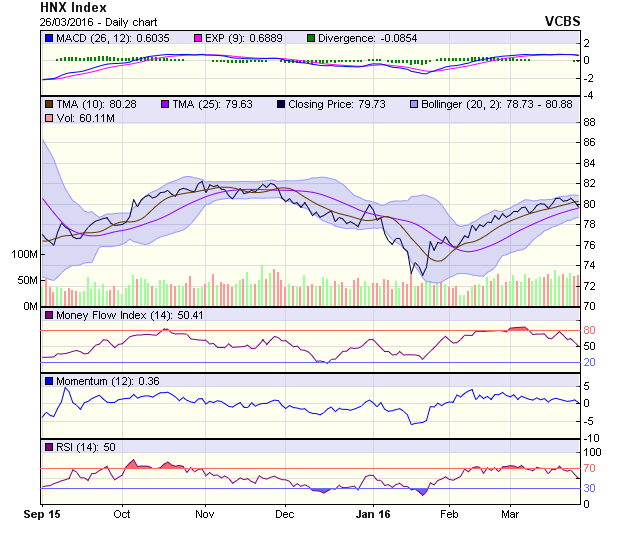Screen dimensions: 620x535
Task: Click the RSI (14) legend swatch
Action: click(48, 447)
